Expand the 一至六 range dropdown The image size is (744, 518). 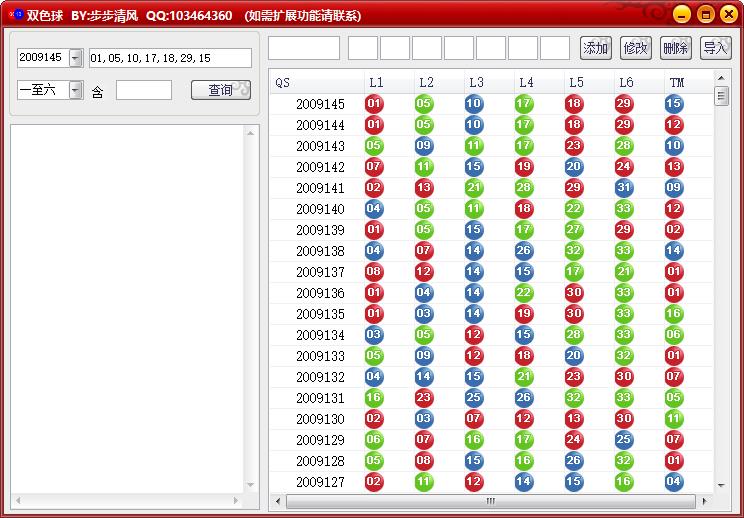(75, 90)
